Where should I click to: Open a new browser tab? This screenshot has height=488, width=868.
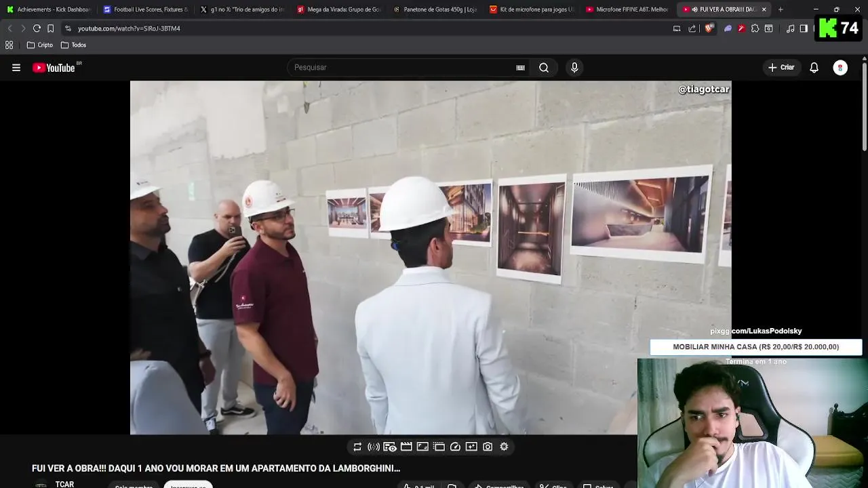click(781, 9)
